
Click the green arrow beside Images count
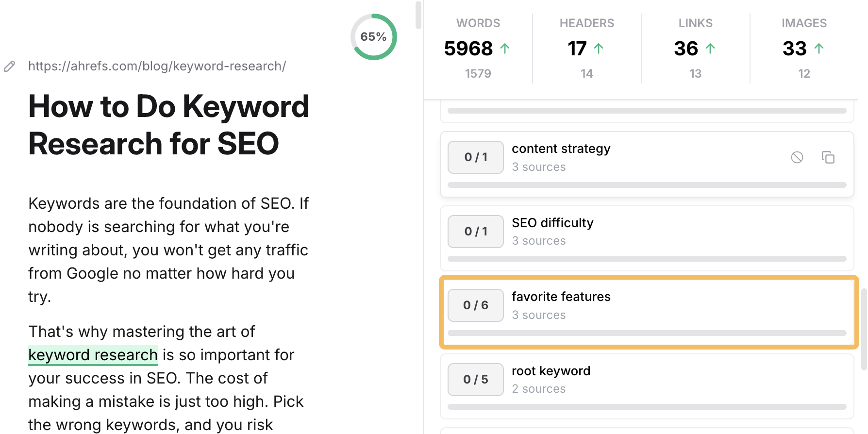click(x=818, y=49)
